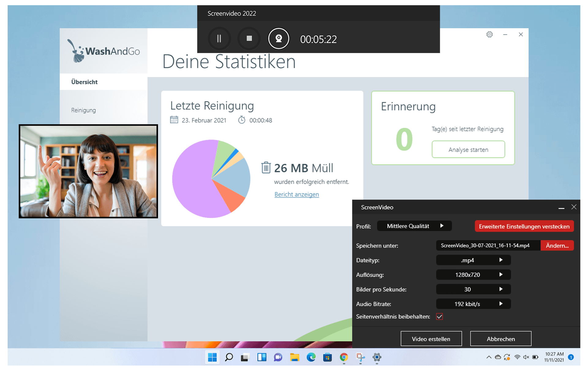
Task: Expand the Profil Mittlere Qualität dropdown
Action: tap(414, 226)
